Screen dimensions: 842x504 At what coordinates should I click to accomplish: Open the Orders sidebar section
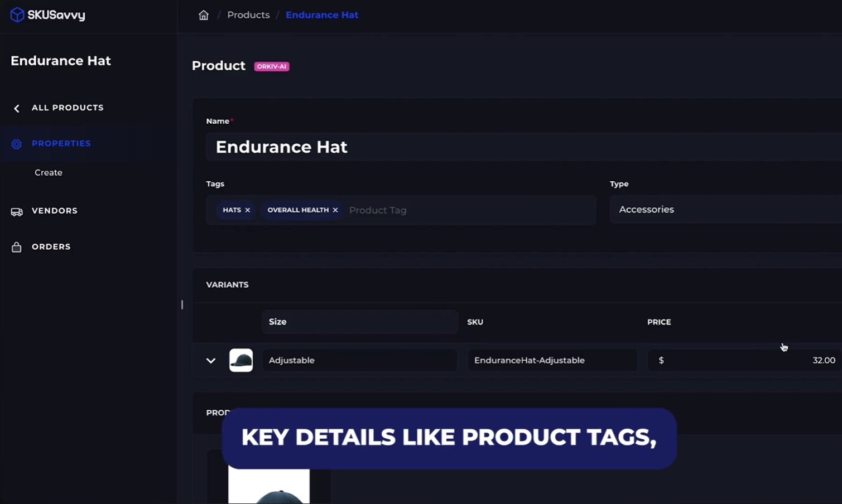[x=51, y=246]
